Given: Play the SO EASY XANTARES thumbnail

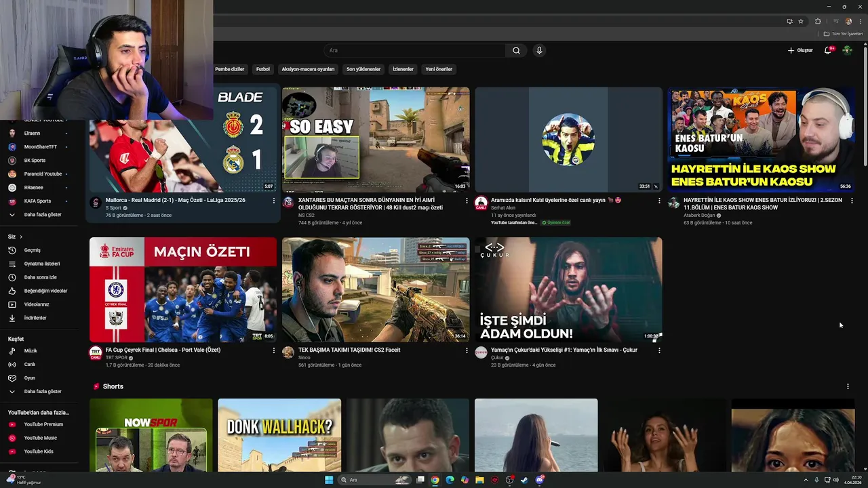Looking at the screenshot, I should 376,140.
